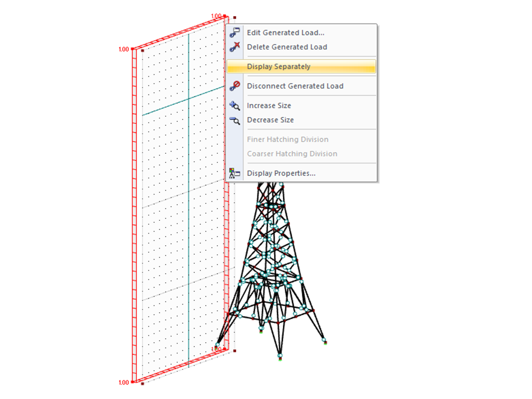Select the Decrease Size menu option

tap(270, 120)
